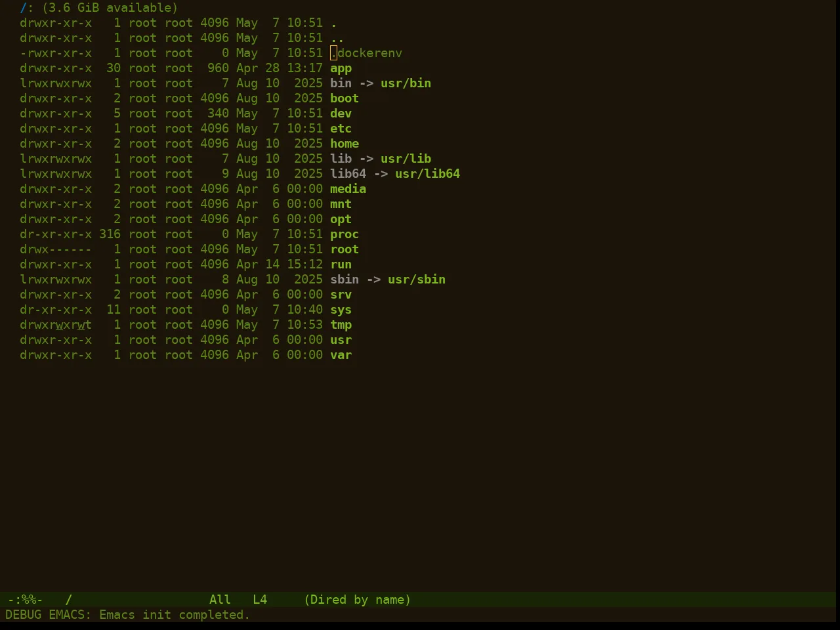Click the usr/lib64 symlink target
Screen dimensions: 840x630
pyautogui.click(x=427, y=174)
